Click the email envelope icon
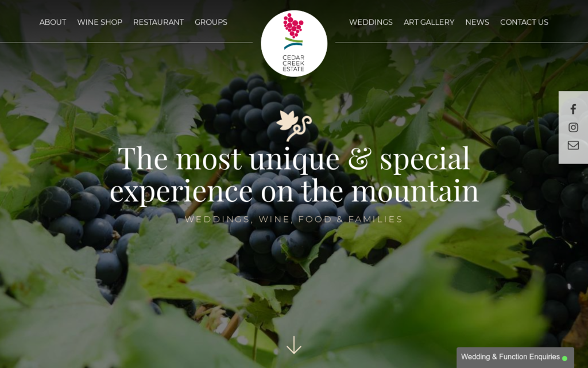The image size is (588, 368). (x=573, y=145)
